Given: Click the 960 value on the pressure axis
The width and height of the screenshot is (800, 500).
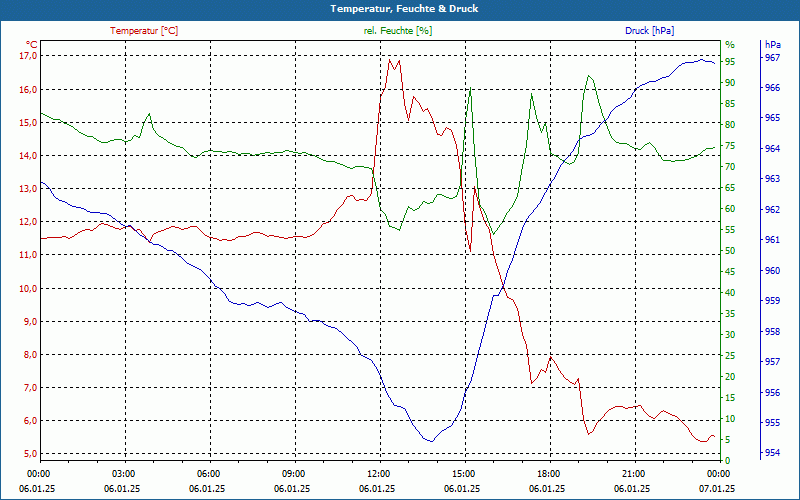Looking at the screenshot, I should tap(772, 270).
